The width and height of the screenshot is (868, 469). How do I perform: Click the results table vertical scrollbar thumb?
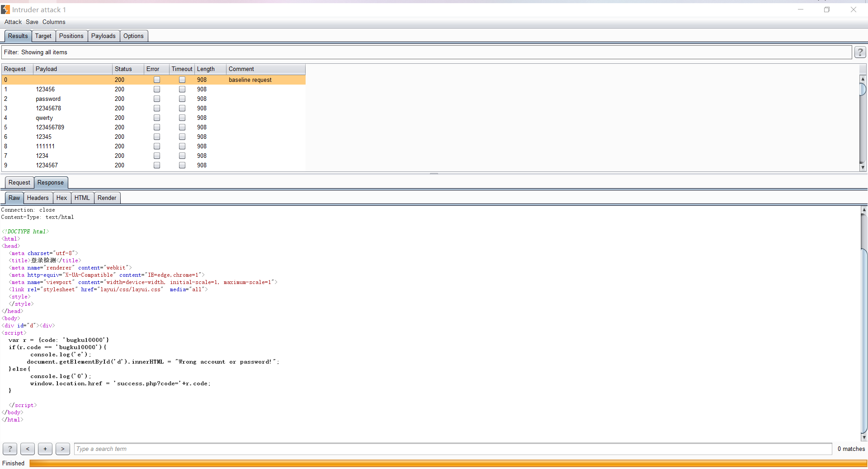[863, 89]
